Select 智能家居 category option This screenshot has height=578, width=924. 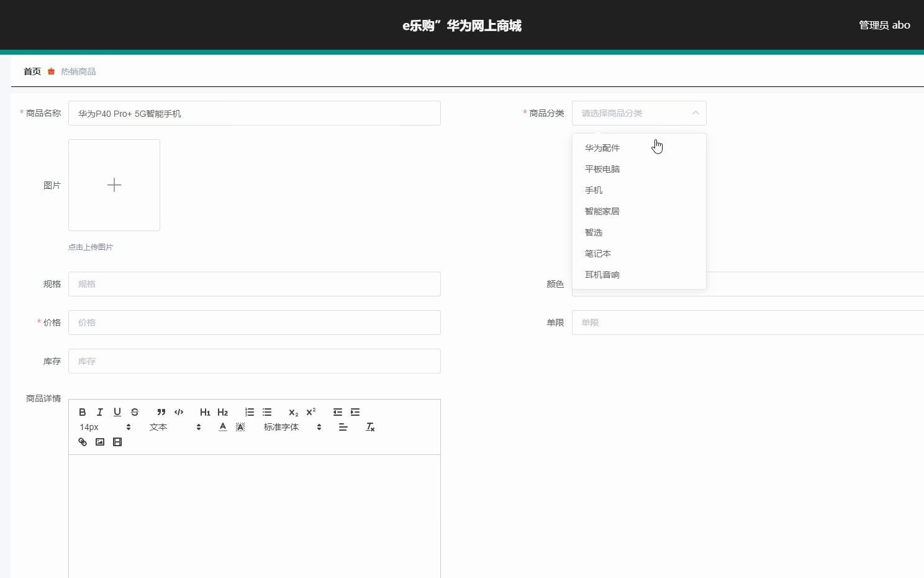pos(639,211)
